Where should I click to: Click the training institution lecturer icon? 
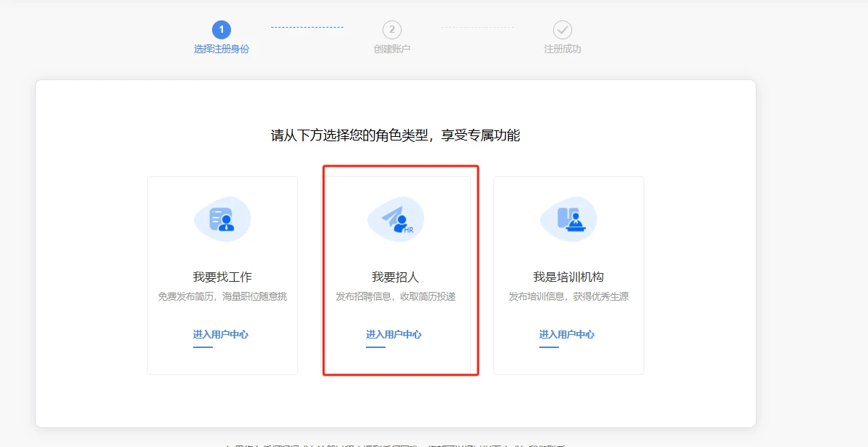(568, 219)
